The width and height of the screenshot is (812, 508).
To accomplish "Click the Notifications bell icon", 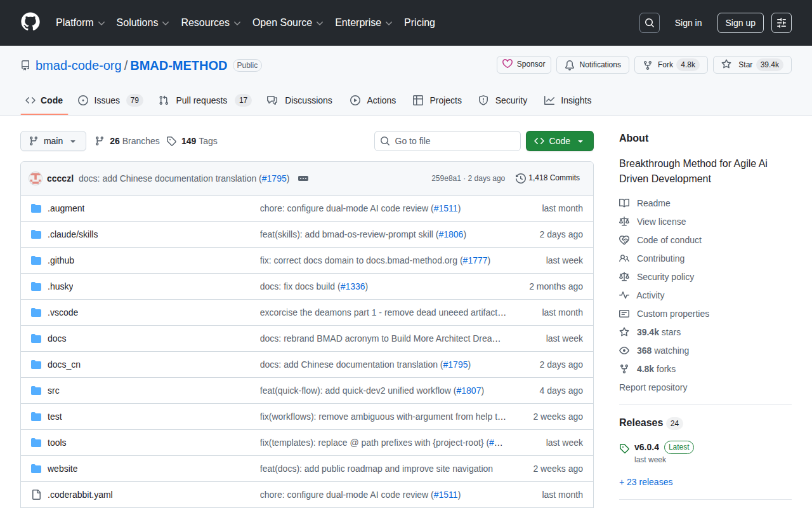I will pyautogui.click(x=570, y=64).
